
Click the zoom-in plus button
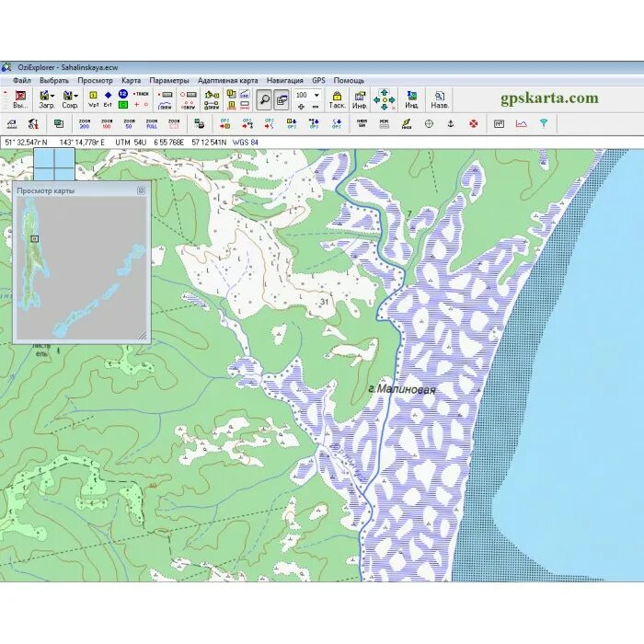[x=301, y=107]
